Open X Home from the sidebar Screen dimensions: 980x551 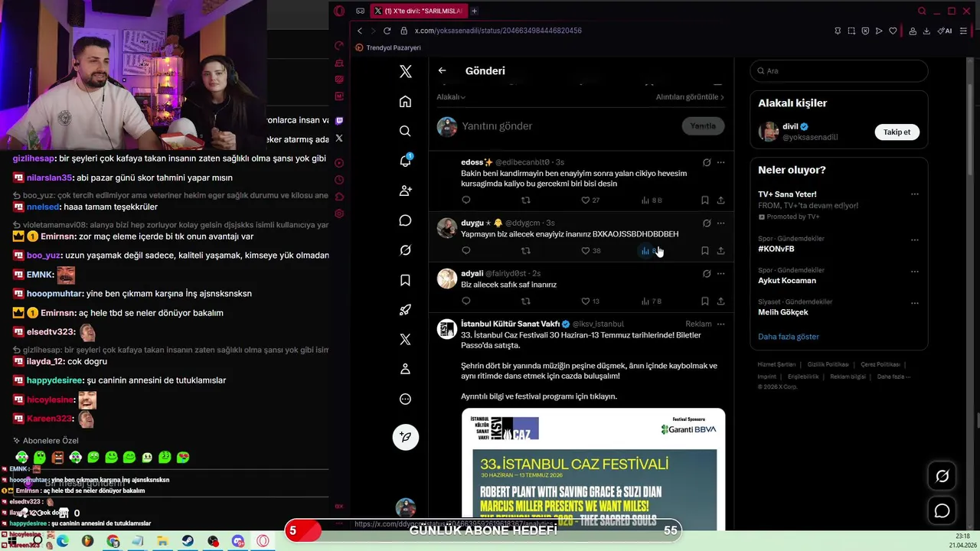405,102
